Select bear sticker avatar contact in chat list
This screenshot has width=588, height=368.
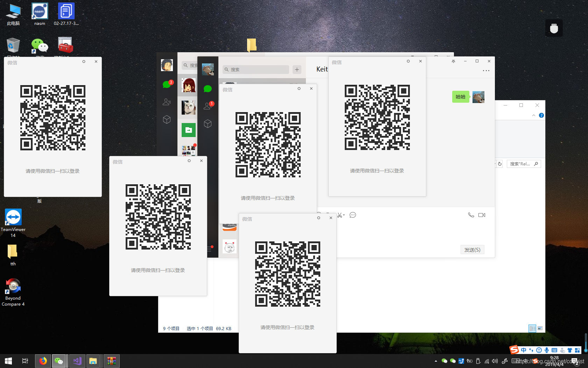pyautogui.click(x=230, y=247)
